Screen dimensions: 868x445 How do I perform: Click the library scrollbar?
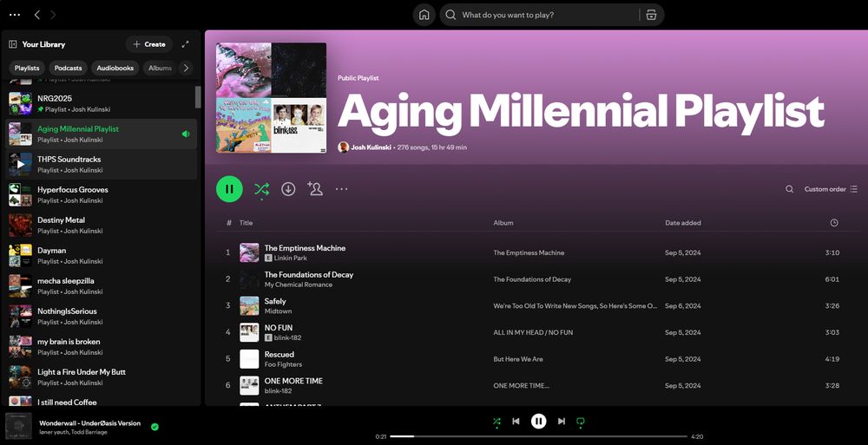(198, 97)
